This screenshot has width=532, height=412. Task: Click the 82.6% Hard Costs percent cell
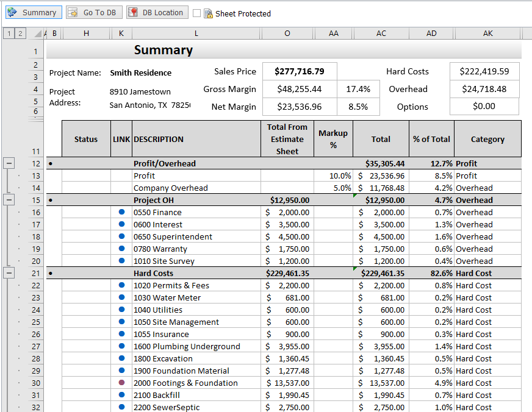[x=431, y=273]
